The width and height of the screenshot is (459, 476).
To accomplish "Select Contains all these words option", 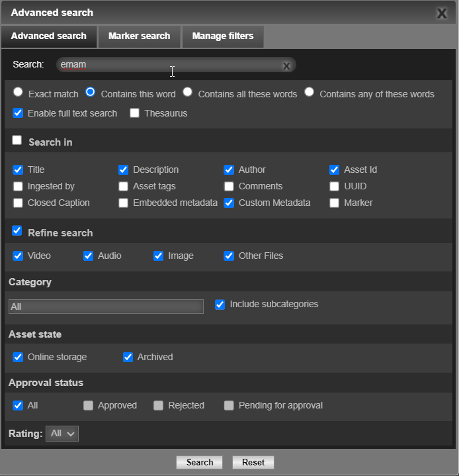I will tap(187, 91).
